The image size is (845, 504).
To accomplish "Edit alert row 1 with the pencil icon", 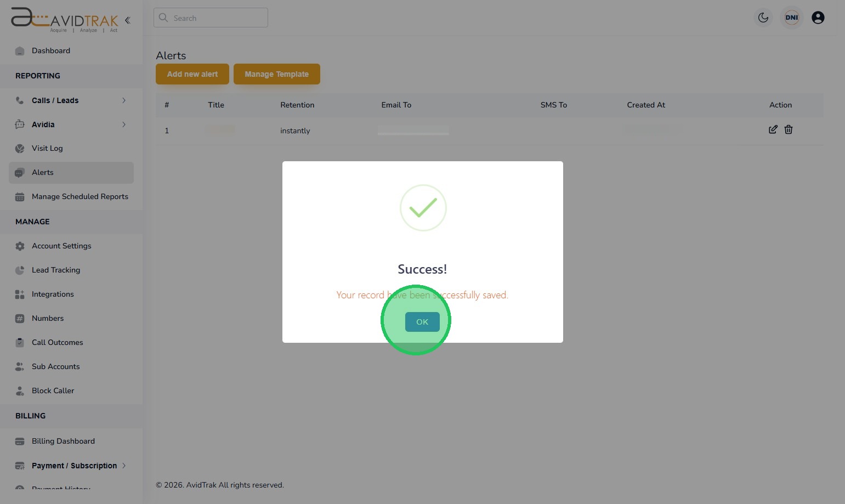I will 773,129.
